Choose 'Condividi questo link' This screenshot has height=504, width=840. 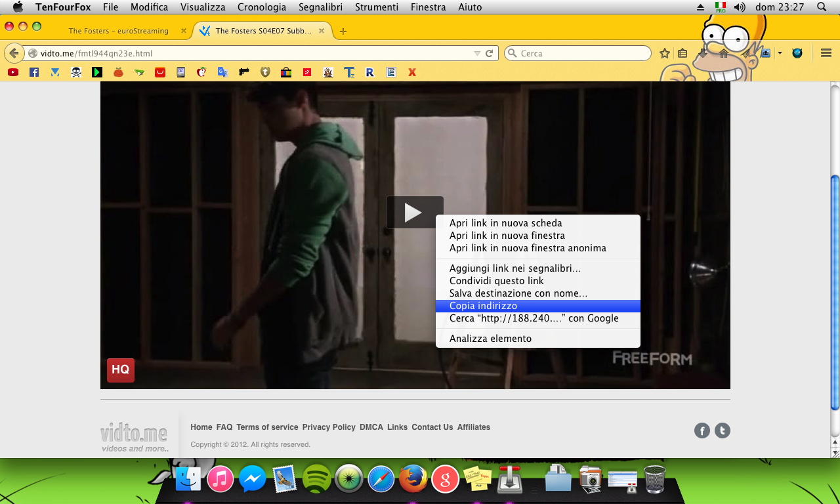tap(538, 281)
